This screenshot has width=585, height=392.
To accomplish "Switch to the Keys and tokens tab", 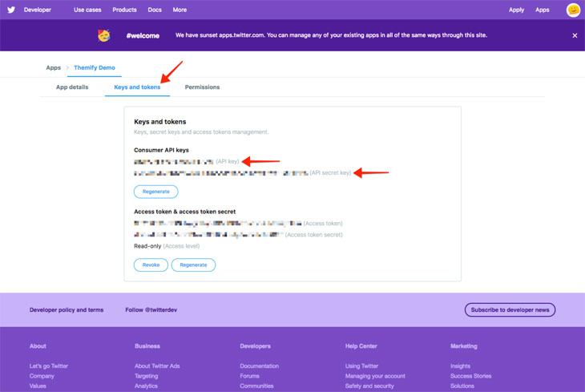I will click(137, 87).
